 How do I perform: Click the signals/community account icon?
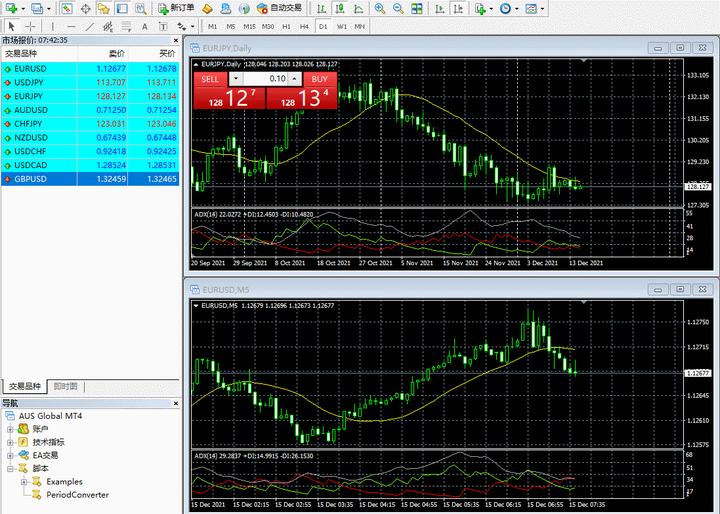[226, 8]
